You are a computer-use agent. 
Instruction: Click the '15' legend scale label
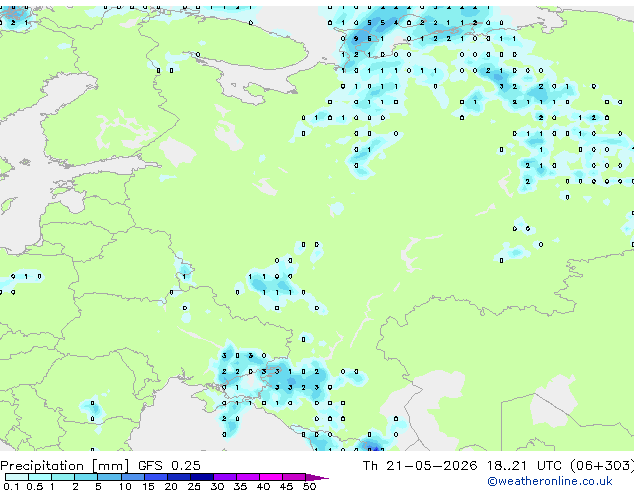[148, 486]
